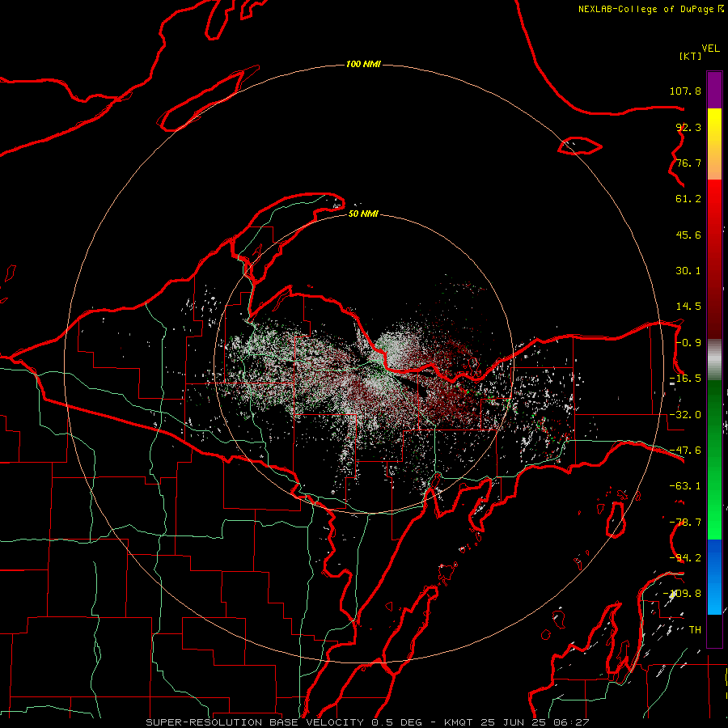Select the -109.8 legend value

(683, 594)
